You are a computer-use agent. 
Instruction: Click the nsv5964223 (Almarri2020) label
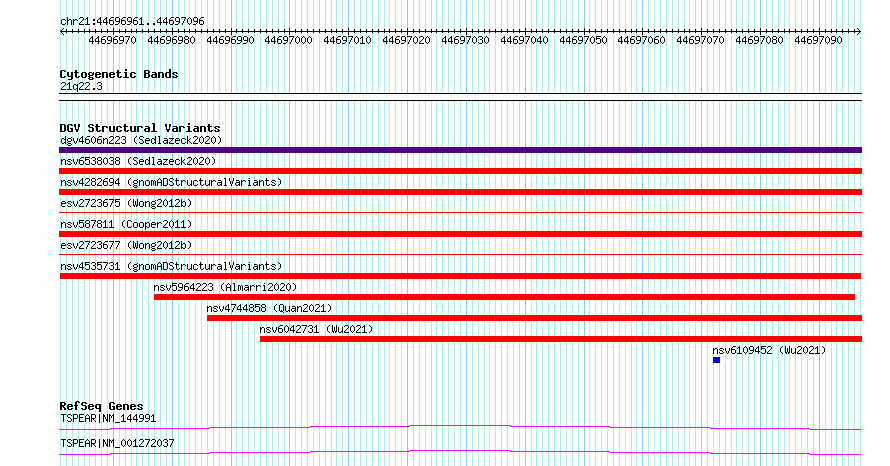pos(225,287)
